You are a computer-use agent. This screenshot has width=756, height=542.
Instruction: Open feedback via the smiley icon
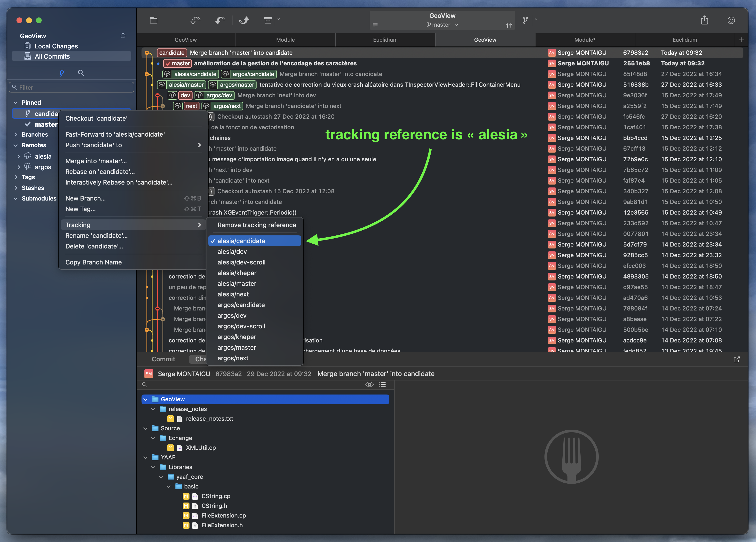coord(731,20)
